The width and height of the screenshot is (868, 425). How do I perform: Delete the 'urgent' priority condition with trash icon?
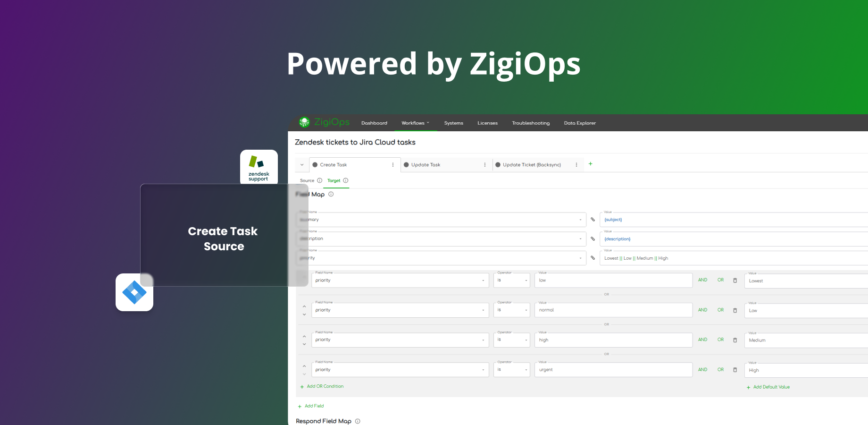[x=735, y=370]
